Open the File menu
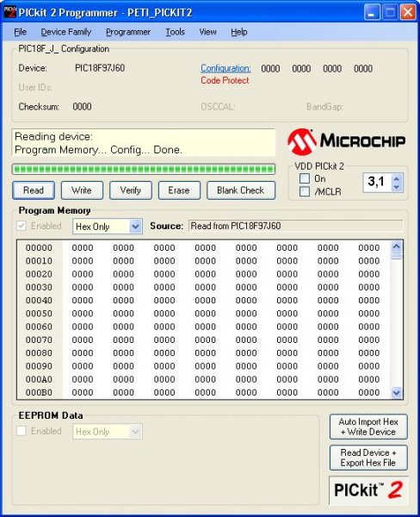420x517 pixels. click(20, 32)
